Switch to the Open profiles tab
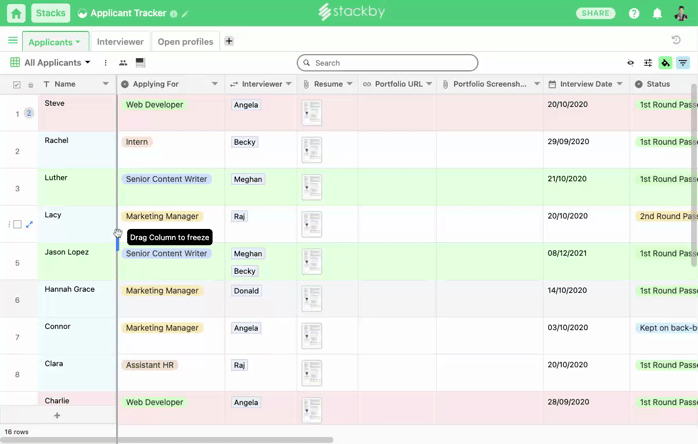Screen dimensions: 698x444 [x=185, y=41]
